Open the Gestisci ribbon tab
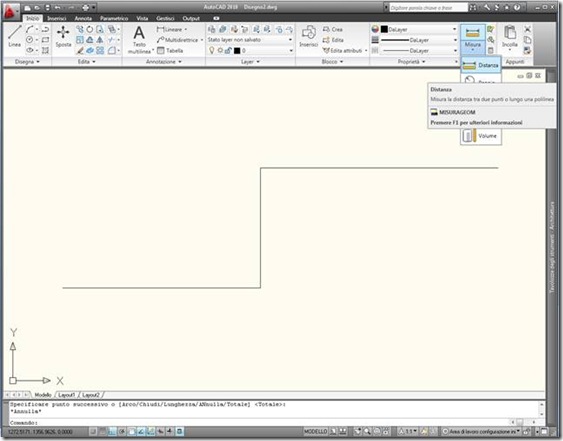 165,18
